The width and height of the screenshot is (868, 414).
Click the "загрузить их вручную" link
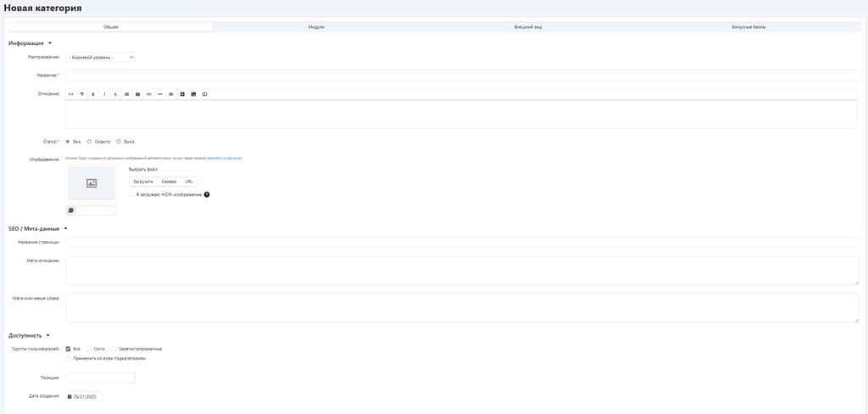click(225, 158)
